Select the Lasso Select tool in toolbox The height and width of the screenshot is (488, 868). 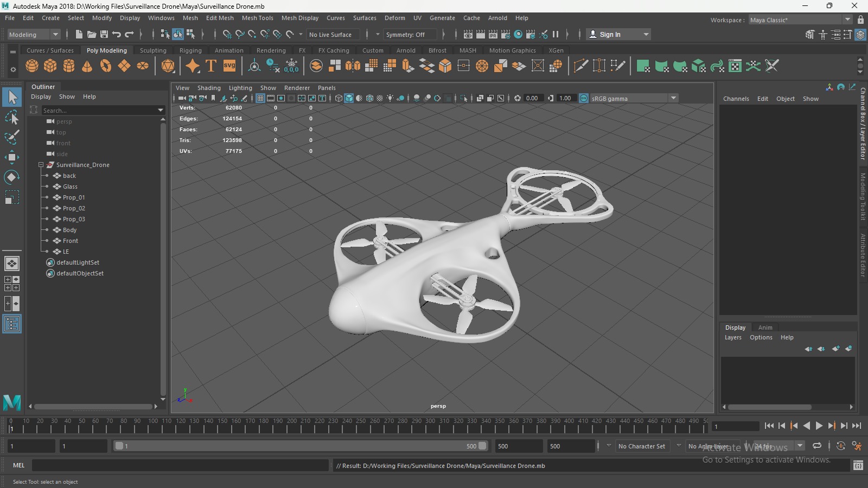click(x=12, y=117)
